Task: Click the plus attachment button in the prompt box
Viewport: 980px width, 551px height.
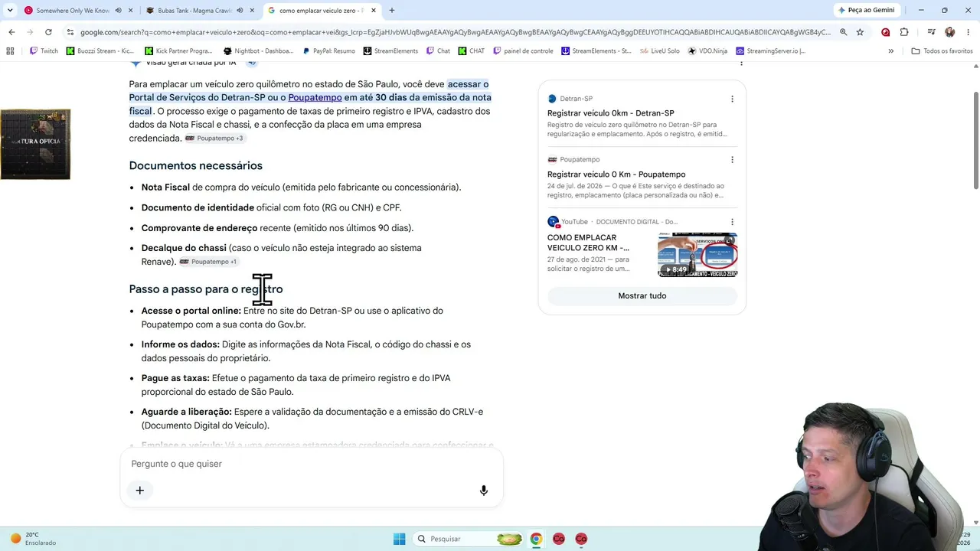Action: (140, 491)
